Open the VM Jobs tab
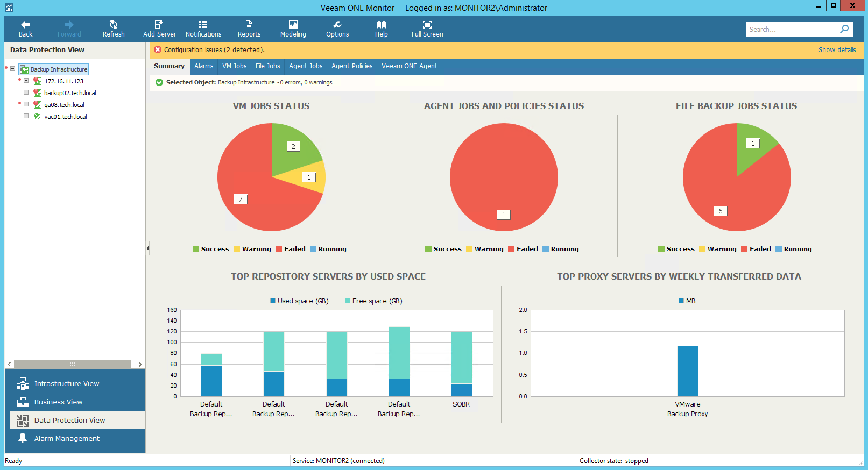This screenshot has height=470, width=868. point(235,66)
